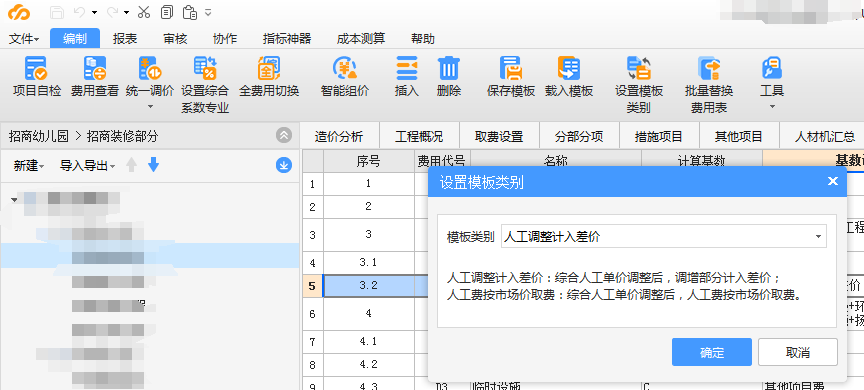Switch to 工程概况 tab
The image size is (864, 390).
[419, 136]
